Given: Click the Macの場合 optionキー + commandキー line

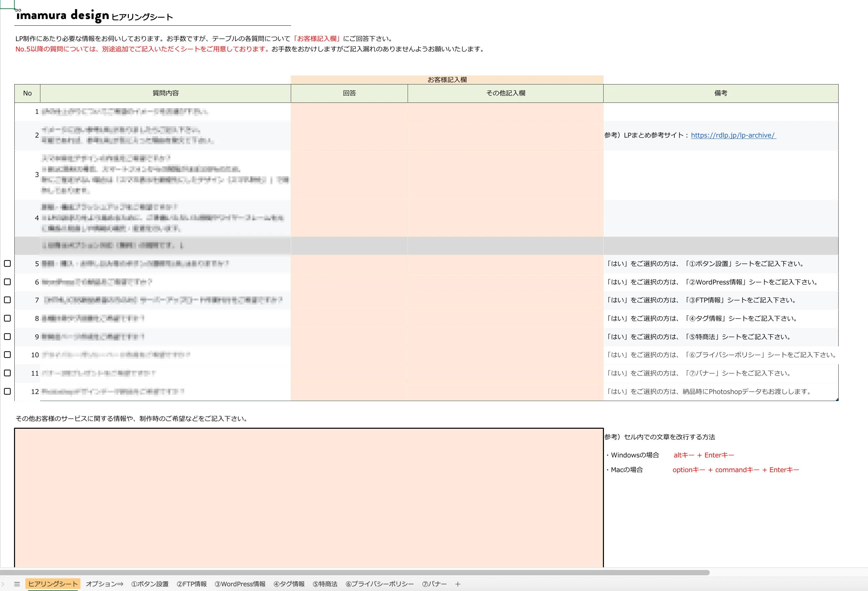Looking at the screenshot, I should point(702,469).
